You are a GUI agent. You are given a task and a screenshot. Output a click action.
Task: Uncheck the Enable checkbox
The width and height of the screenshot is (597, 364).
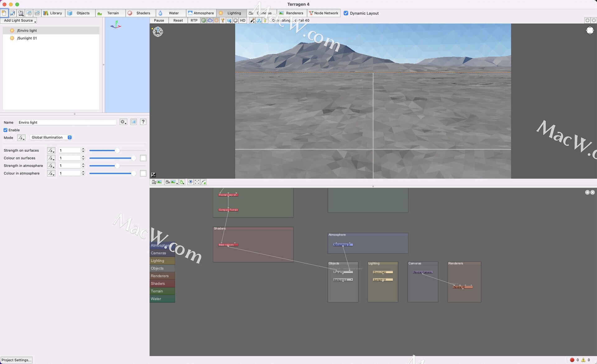pyautogui.click(x=6, y=130)
